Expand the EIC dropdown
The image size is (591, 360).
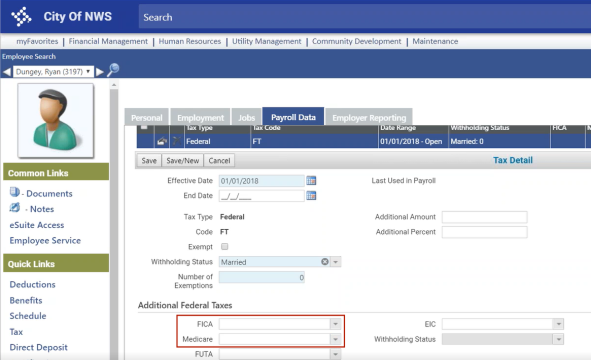[x=559, y=324]
